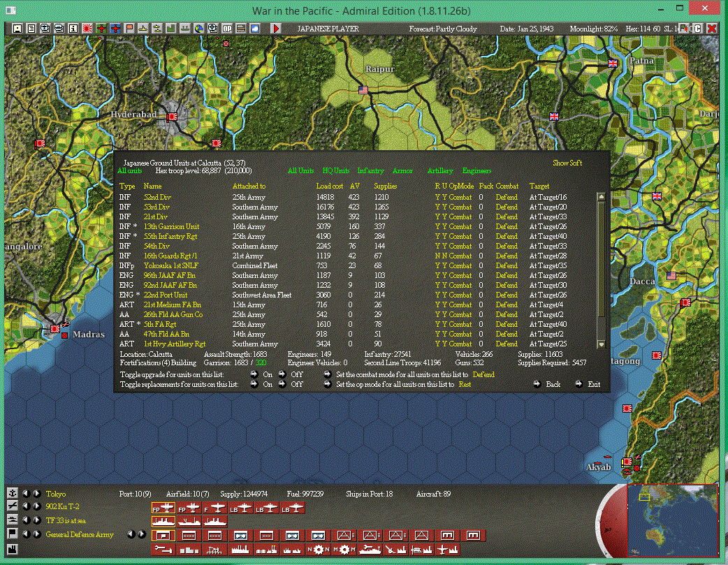
Task: Toggle the op mode arrow next to Rest
Action: coord(328,384)
